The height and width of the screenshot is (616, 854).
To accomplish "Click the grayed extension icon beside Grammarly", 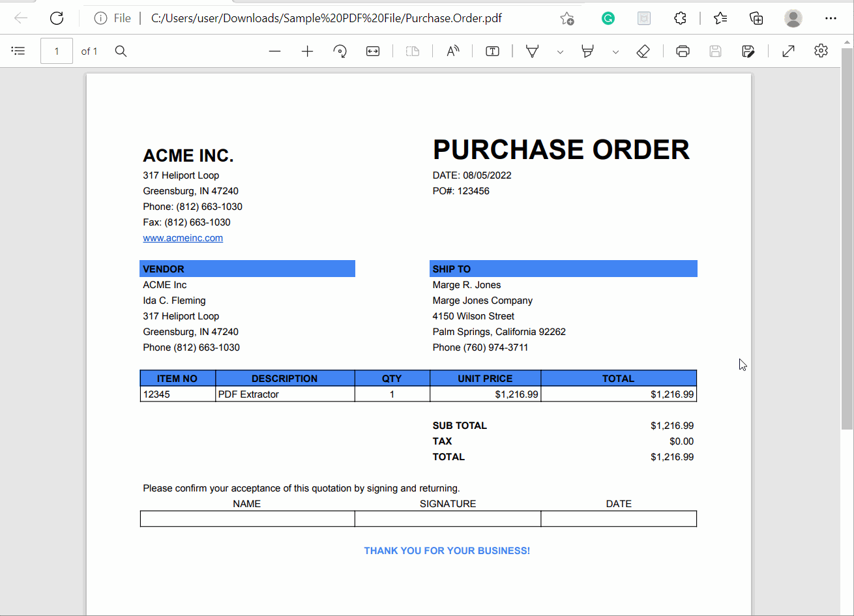I will [x=644, y=18].
